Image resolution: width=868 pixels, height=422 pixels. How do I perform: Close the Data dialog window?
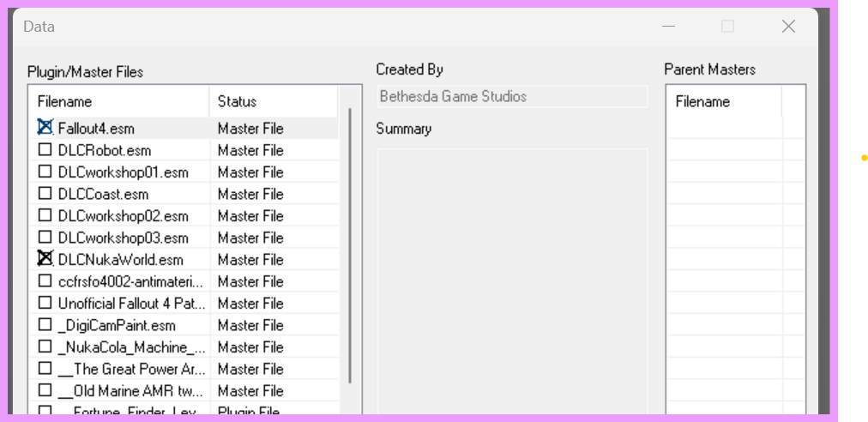tap(788, 26)
